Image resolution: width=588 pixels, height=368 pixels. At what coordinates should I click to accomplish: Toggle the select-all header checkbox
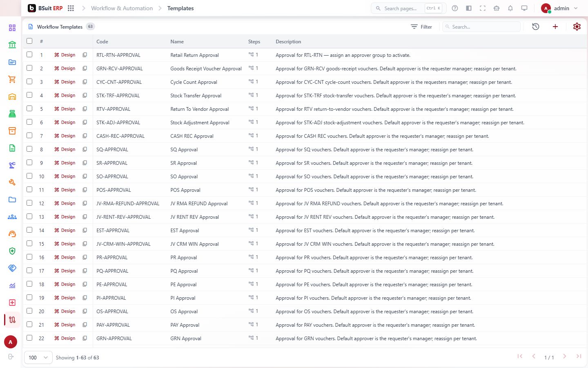29,41
